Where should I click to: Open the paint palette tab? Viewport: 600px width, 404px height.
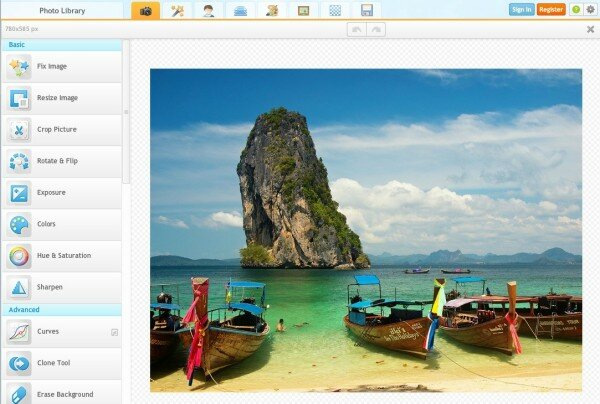pos(271,10)
